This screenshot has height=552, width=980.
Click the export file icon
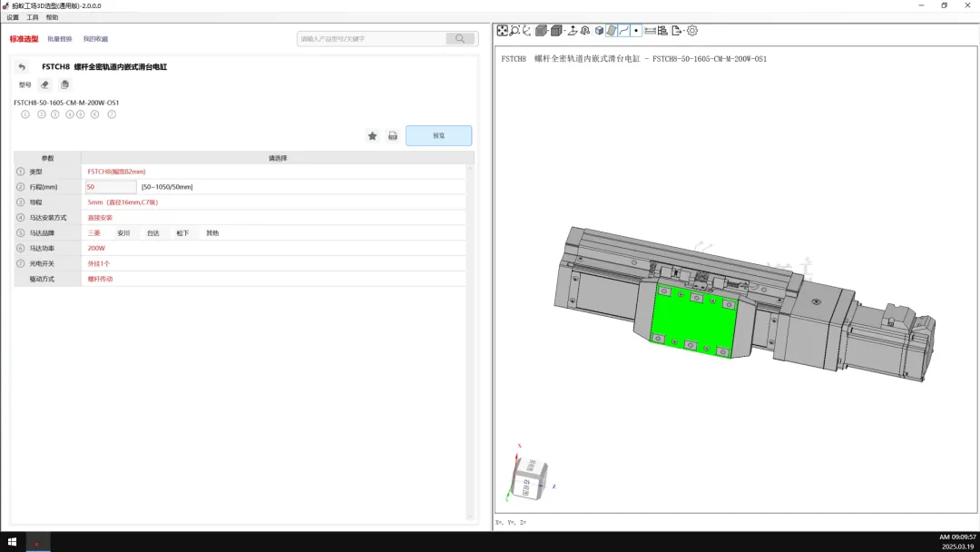click(x=677, y=31)
